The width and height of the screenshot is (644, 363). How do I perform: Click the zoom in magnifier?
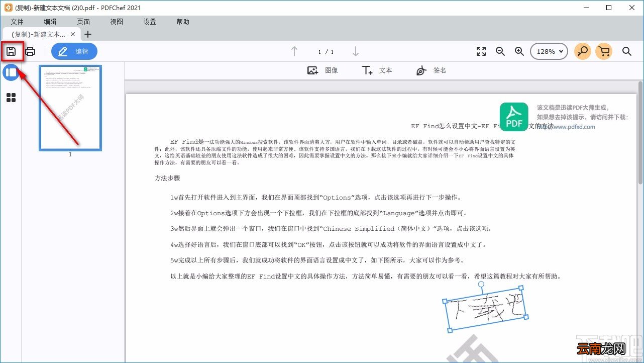(519, 51)
